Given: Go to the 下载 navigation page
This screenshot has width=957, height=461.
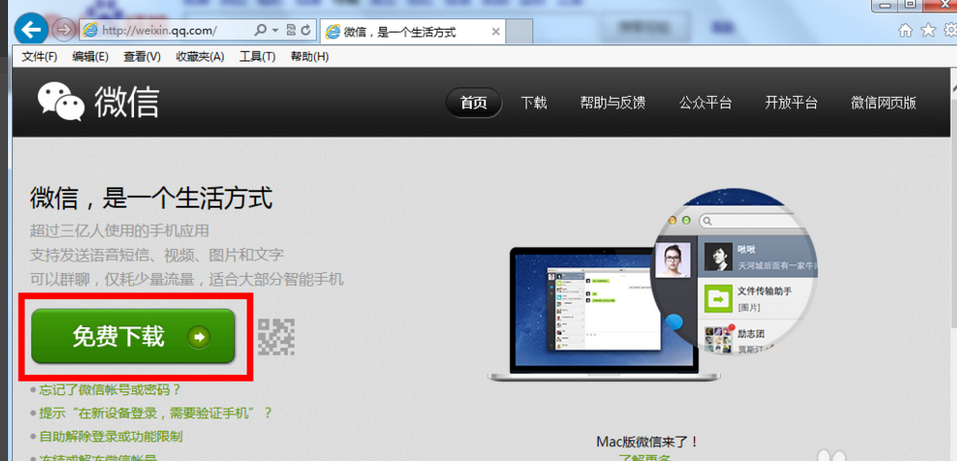Looking at the screenshot, I should 534,103.
